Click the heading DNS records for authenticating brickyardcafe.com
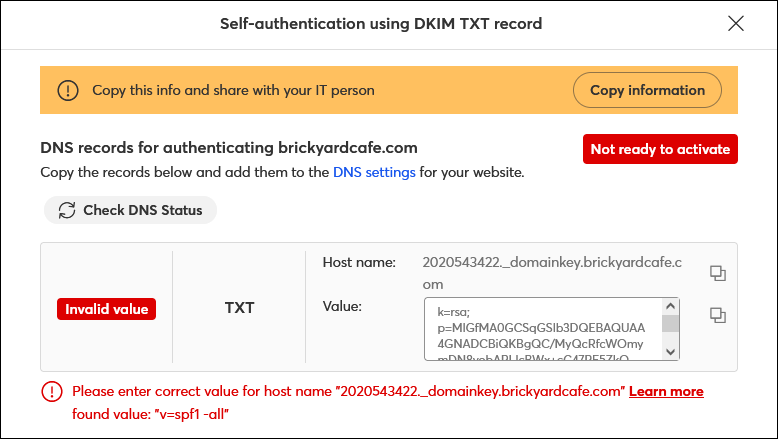 [x=229, y=147]
